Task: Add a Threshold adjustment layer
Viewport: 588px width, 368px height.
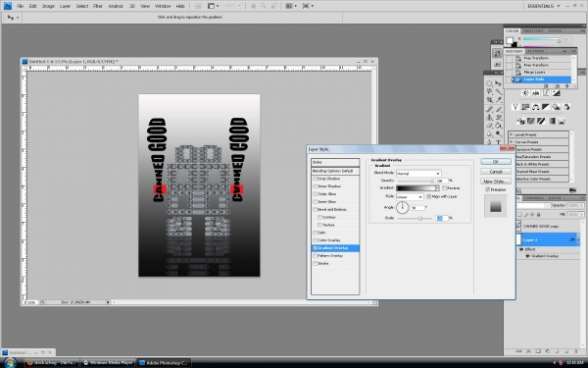Action: point(541,121)
